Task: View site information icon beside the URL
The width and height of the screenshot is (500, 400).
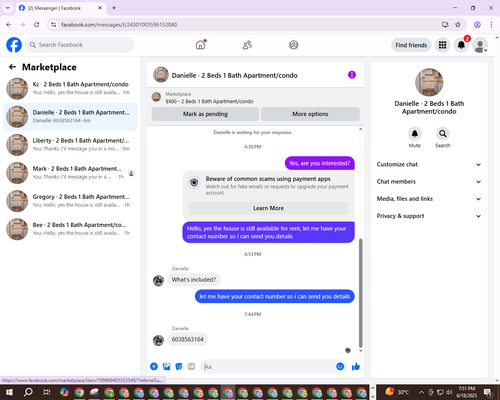Action: pos(53,25)
